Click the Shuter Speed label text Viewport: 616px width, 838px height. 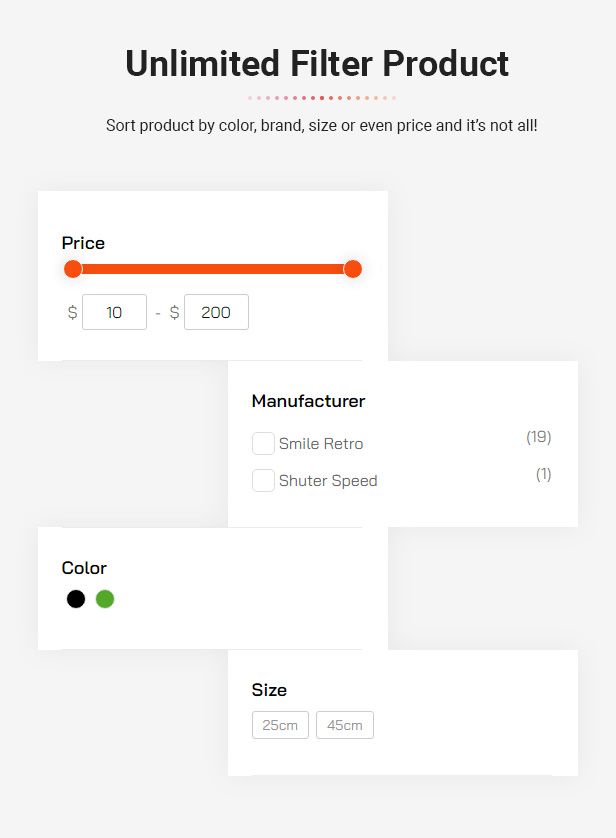[x=328, y=481]
